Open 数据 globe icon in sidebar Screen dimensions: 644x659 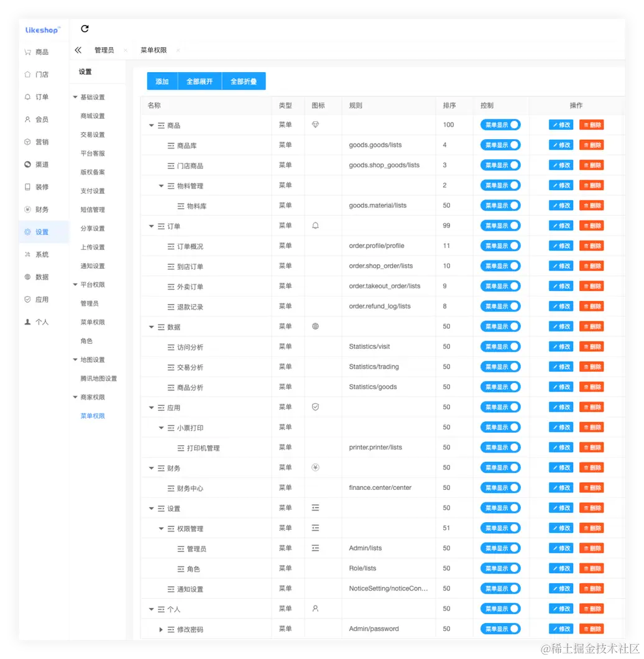28,277
